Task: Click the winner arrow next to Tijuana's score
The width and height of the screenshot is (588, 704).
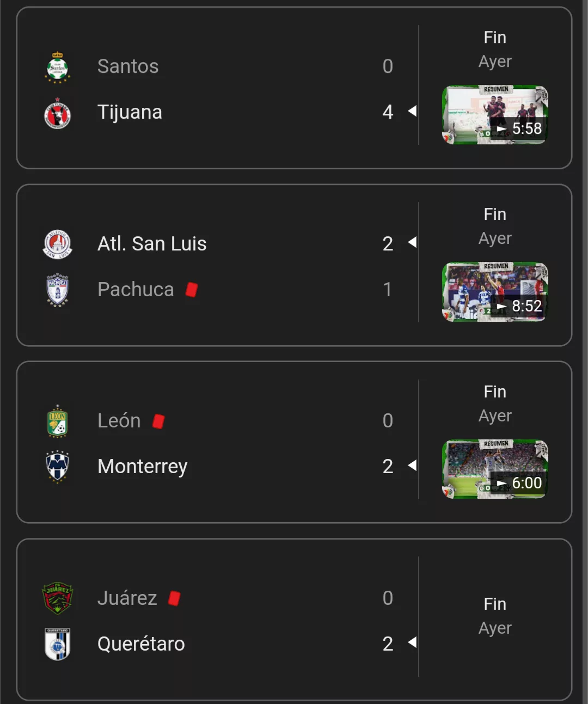Action: click(412, 111)
